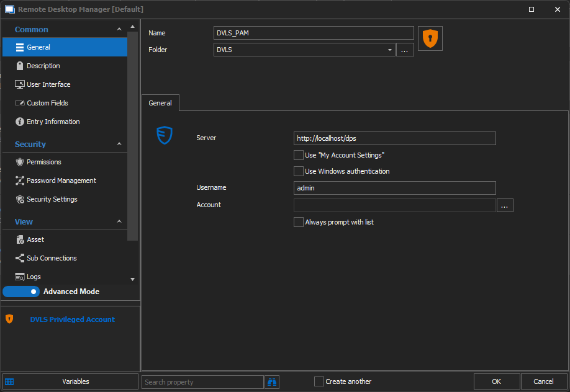Click into the Server address field
The width and height of the screenshot is (570, 392).
[394, 138]
